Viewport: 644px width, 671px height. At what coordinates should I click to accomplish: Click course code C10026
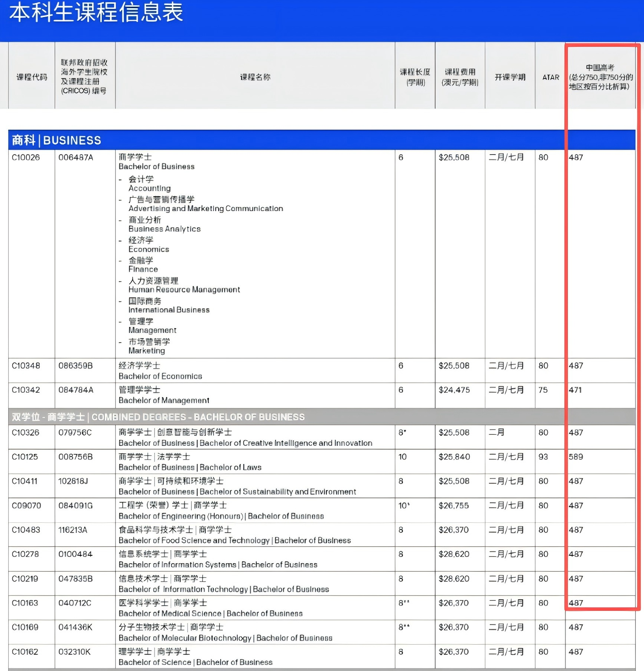tap(26, 158)
